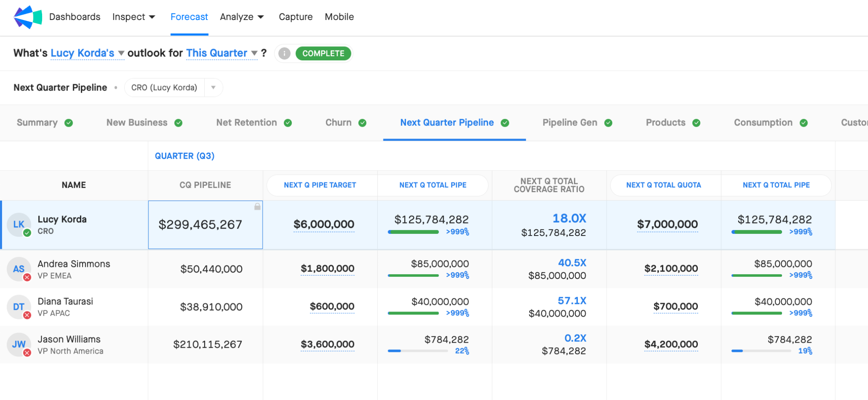The width and height of the screenshot is (868, 400).
Task: Expand the Inspect menu dropdown
Action: coord(134,17)
